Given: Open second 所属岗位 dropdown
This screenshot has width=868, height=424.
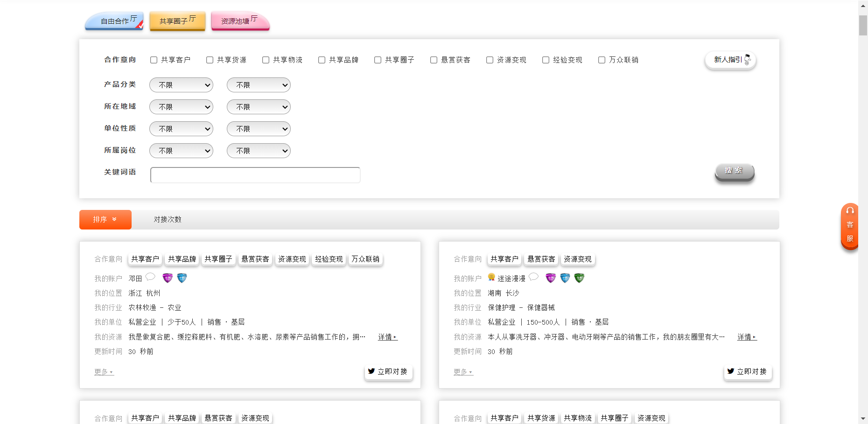Looking at the screenshot, I should [x=259, y=151].
